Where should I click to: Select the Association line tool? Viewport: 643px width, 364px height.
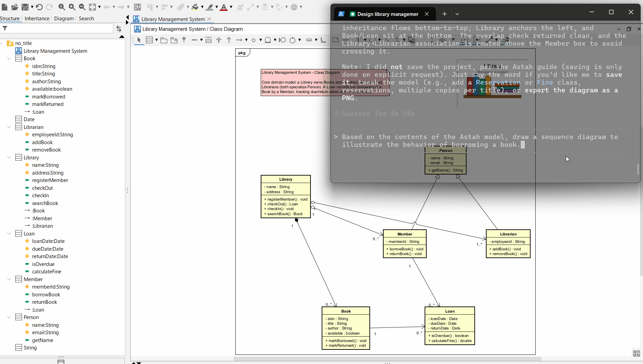194,40
